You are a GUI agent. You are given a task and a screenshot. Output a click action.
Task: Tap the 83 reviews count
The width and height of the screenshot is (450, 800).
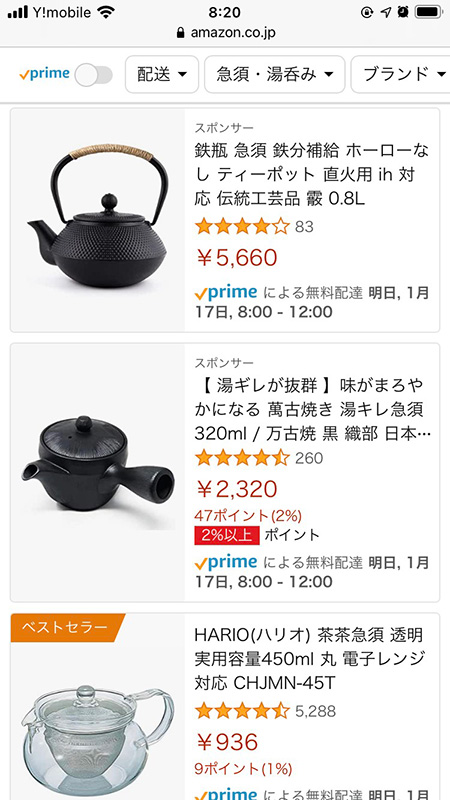coord(304,227)
